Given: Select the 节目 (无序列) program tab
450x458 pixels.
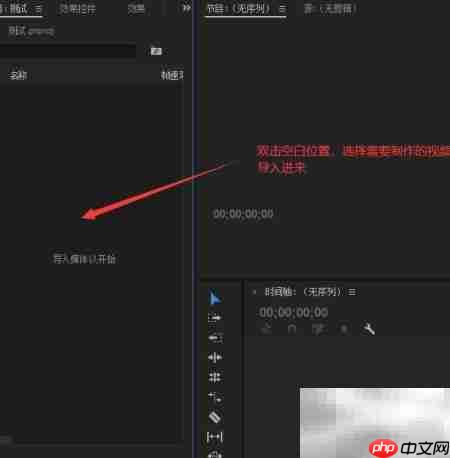Looking at the screenshot, I should click(239, 9).
